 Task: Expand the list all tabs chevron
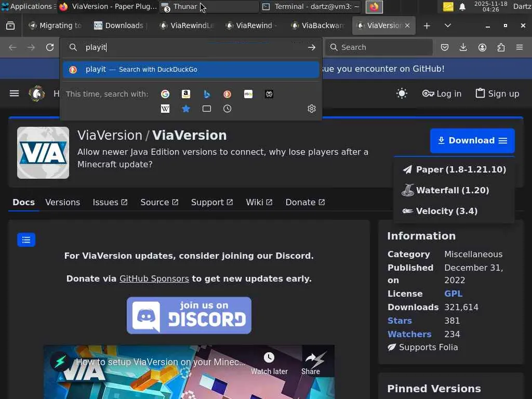click(x=448, y=26)
